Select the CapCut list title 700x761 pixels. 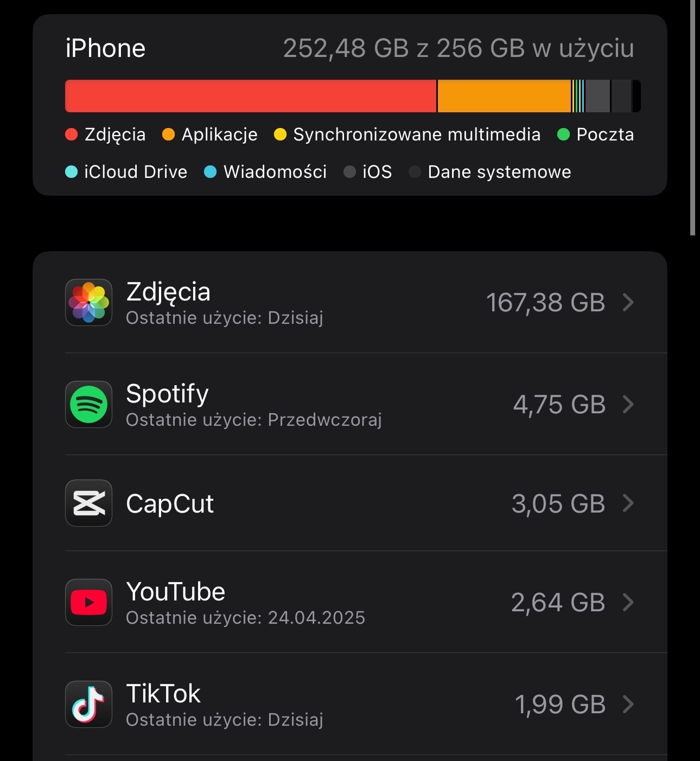[170, 503]
